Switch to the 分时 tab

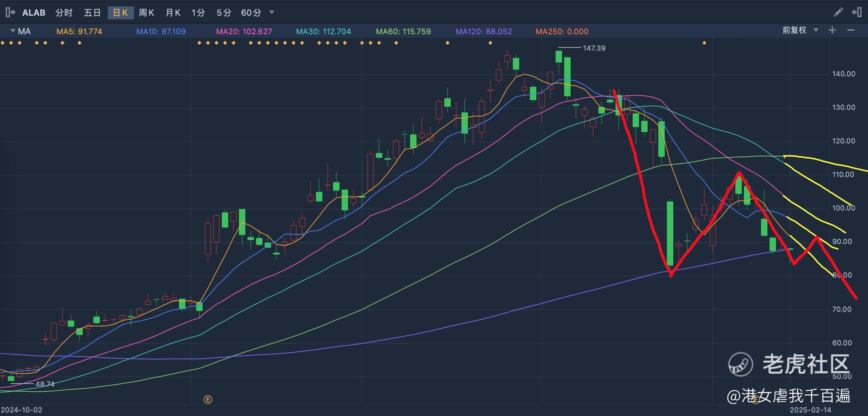(x=64, y=13)
